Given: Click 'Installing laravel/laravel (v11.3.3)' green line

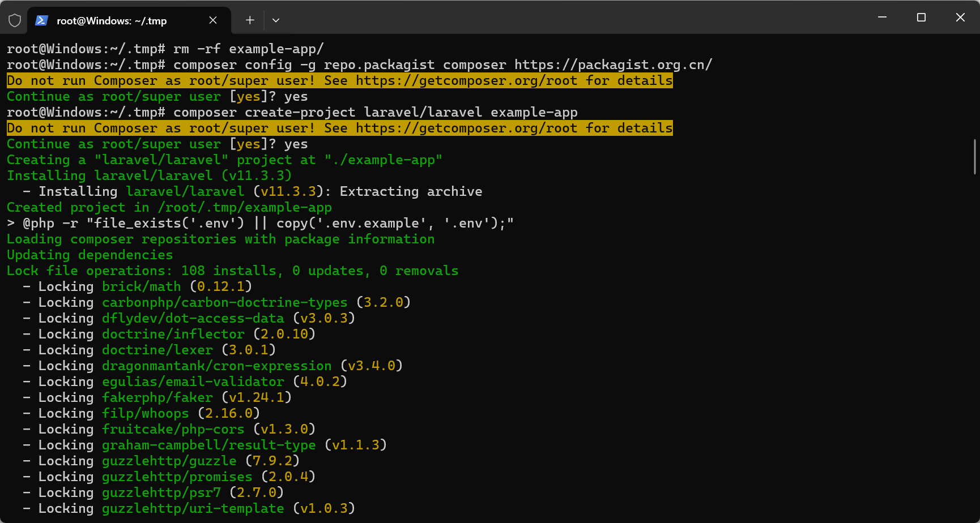Looking at the screenshot, I should pyautogui.click(x=150, y=175).
